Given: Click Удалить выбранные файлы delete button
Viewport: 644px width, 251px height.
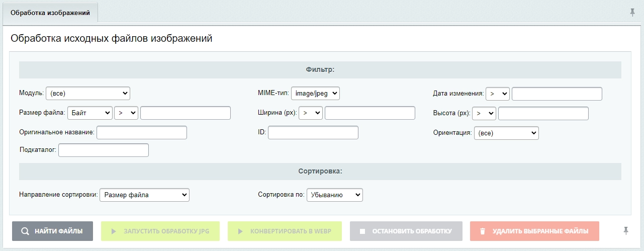Looking at the screenshot, I should [534, 231].
